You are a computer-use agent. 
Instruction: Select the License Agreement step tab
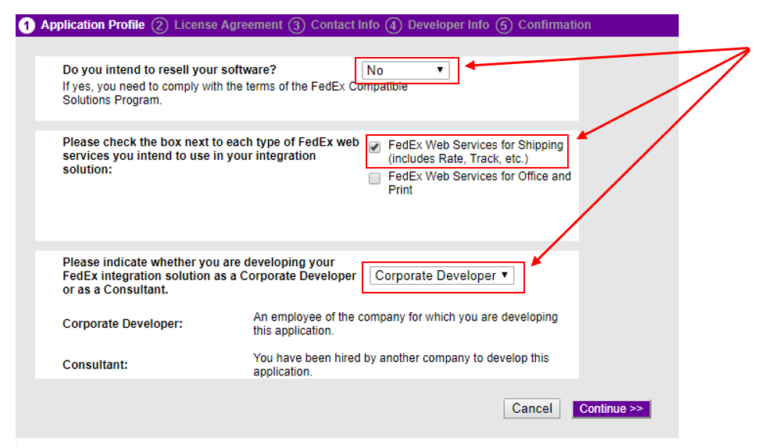point(228,25)
